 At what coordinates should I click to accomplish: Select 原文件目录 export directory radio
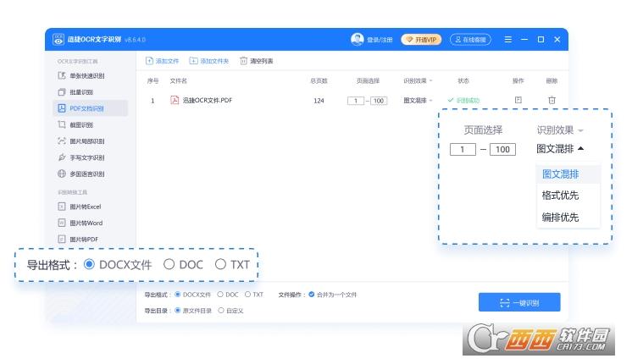pyautogui.click(x=178, y=311)
